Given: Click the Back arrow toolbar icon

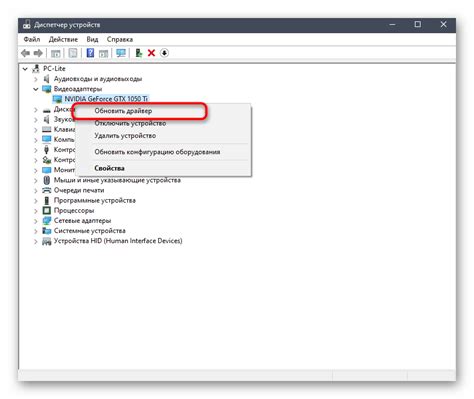Looking at the screenshot, I should pyautogui.click(x=25, y=53).
